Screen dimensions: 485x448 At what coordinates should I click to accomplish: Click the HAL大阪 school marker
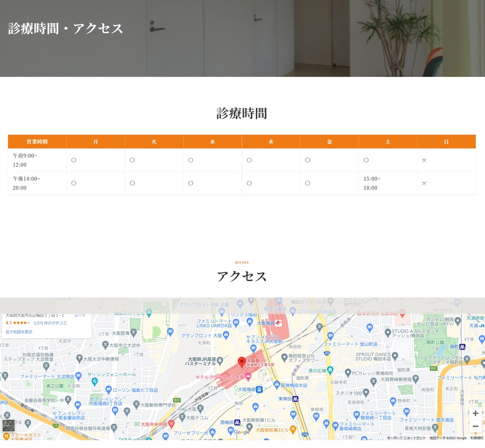[x=200, y=408]
